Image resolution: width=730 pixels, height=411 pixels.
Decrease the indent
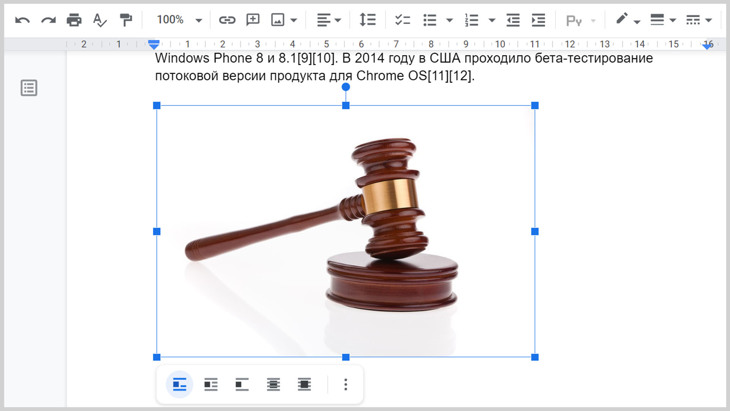click(x=513, y=20)
